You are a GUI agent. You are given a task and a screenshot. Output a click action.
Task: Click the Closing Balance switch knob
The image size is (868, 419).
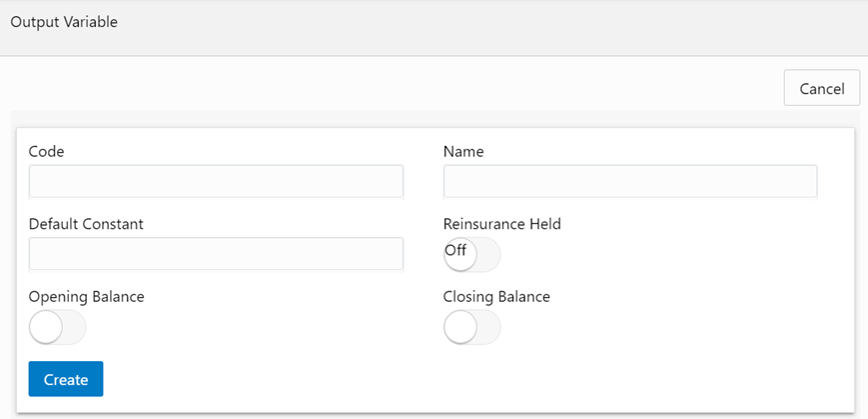[x=460, y=328]
